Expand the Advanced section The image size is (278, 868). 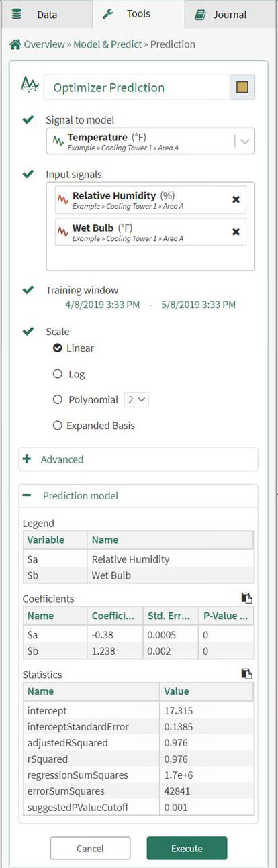pyautogui.click(x=138, y=459)
